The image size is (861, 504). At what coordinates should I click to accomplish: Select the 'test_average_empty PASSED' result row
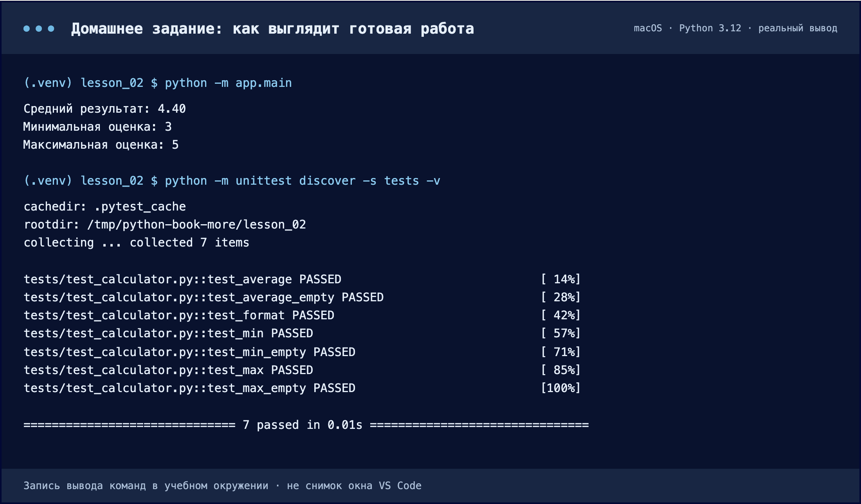pyautogui.click(x=302, y=297)
